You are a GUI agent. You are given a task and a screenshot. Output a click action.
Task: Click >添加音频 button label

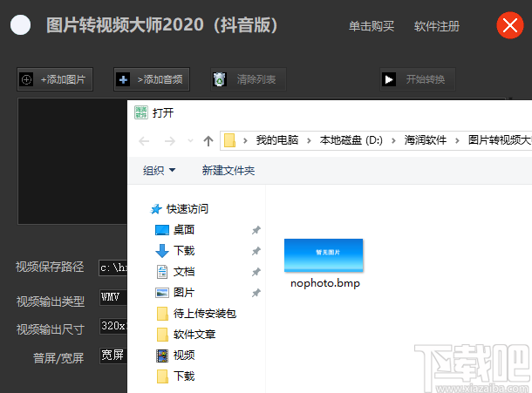(160, 79)
